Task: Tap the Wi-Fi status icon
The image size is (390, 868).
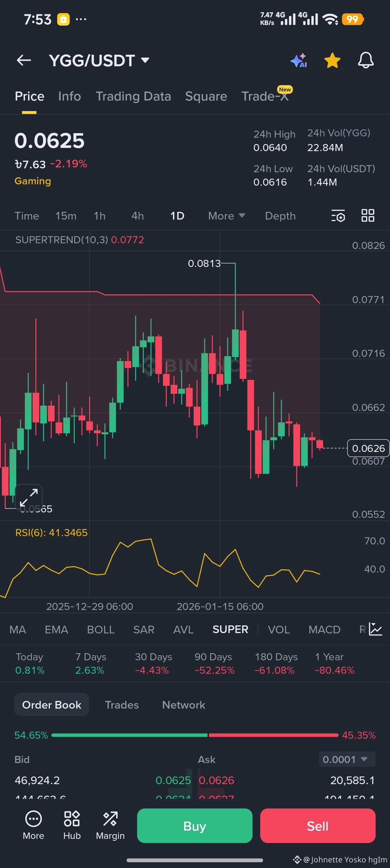Action: click(330, 19)
